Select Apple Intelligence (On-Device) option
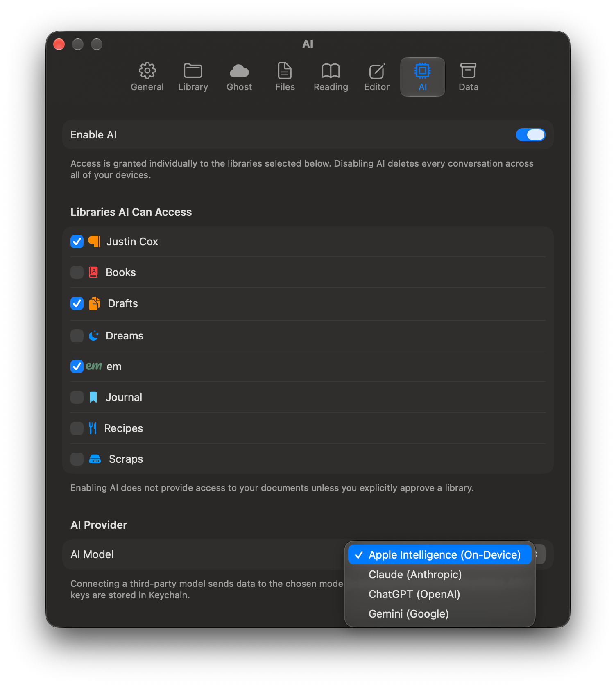 [439, 555]
